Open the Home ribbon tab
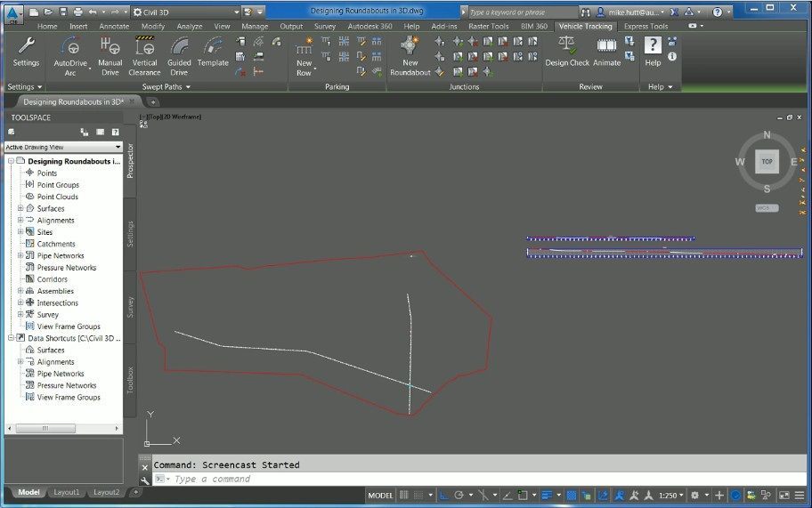 pos(47,26)
